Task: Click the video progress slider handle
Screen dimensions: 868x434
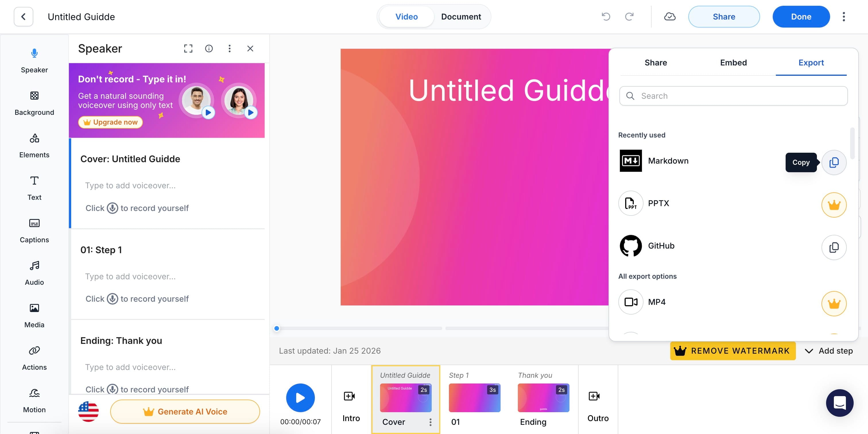Action: tap(277, 328)
